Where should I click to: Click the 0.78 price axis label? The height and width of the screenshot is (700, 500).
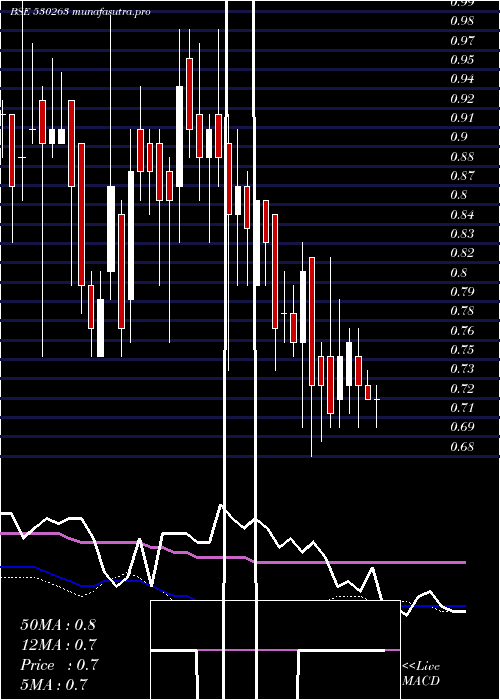[462, 311]
